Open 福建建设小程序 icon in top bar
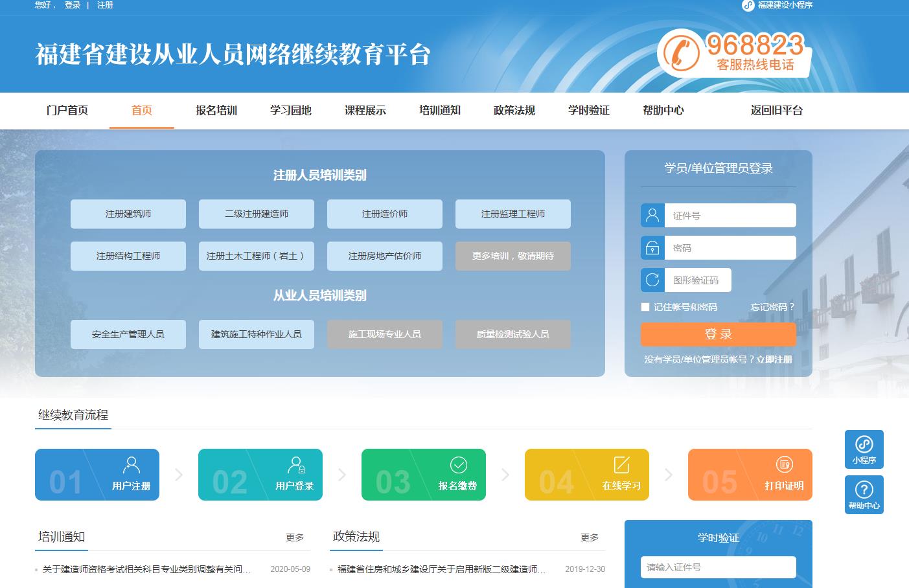Viewport: 909px width, 588px height. point(748,5)
